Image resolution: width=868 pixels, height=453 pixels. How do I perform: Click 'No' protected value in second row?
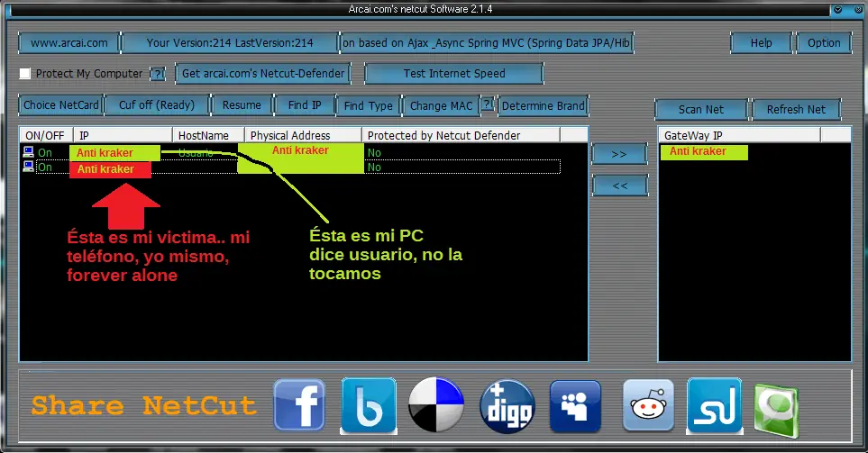click(374, 167)
